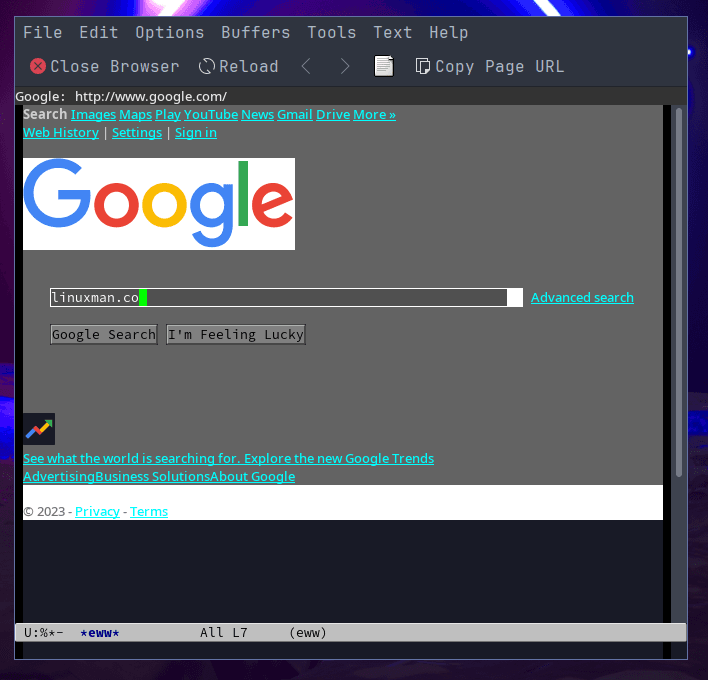Image resolution: width=708 pixels, height=680 pixels.
Task: Open the Privacy link
Action: point(97,512)
